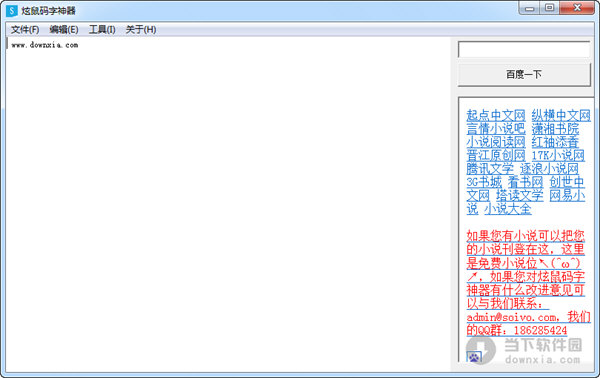
Task: Open the 小说大全 link
Action: 508,209
